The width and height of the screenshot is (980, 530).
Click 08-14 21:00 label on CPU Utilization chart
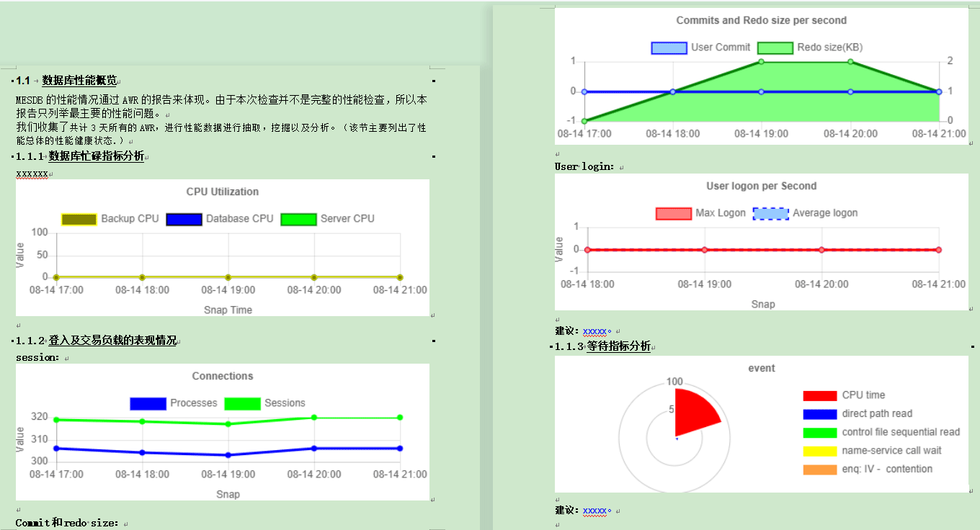400,290
